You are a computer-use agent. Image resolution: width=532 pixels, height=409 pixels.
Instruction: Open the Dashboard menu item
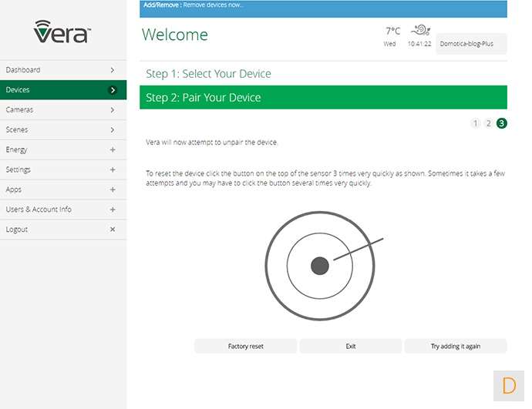63,70
